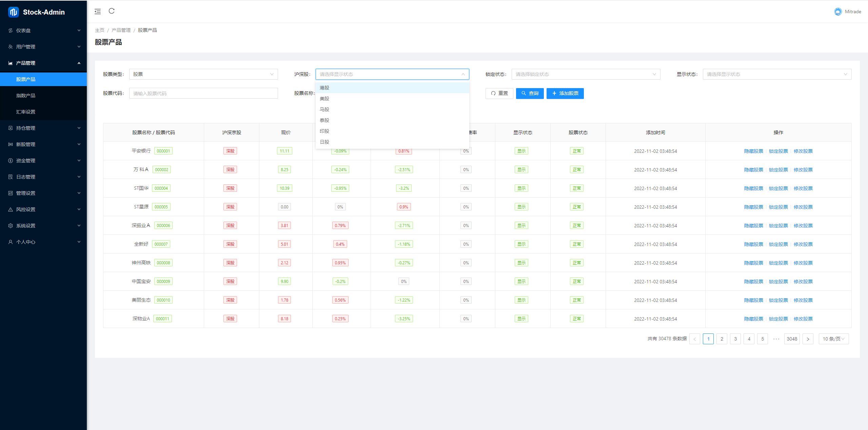Enter stock code in 股票代码 input field
This screenshot has height=430, width=868.
201,94
